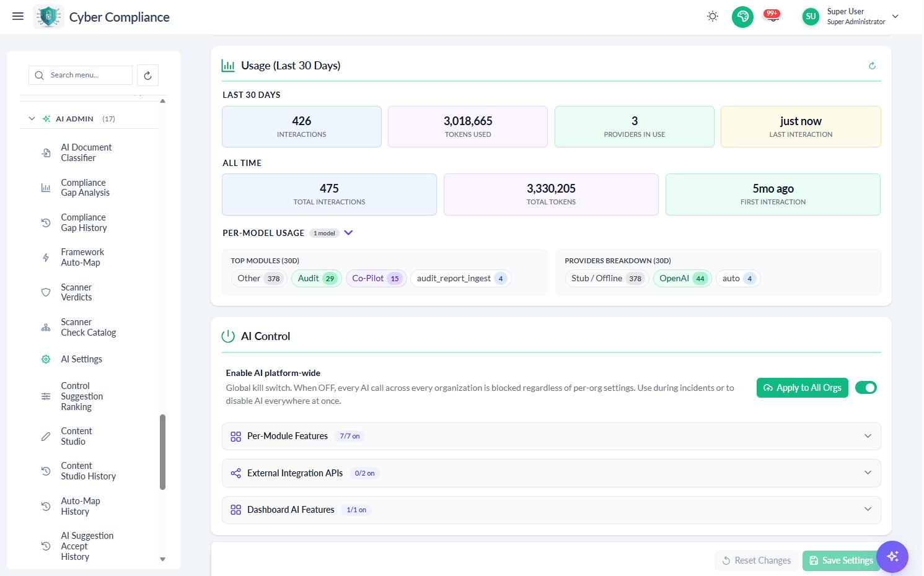Image resolution: width=924 pixels, height=576 pixels.
Task: Click the Stub / Offline 378 chip
Action: coord(607,279)
